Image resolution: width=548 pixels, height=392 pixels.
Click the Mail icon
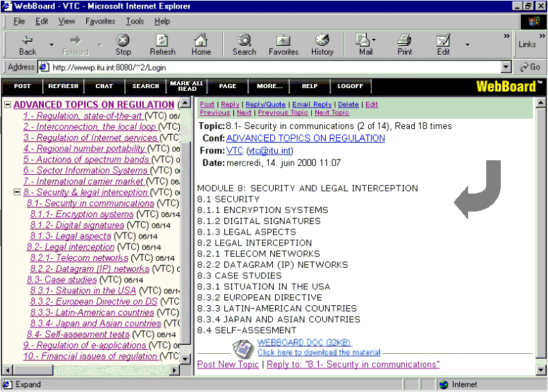(363, 40)
